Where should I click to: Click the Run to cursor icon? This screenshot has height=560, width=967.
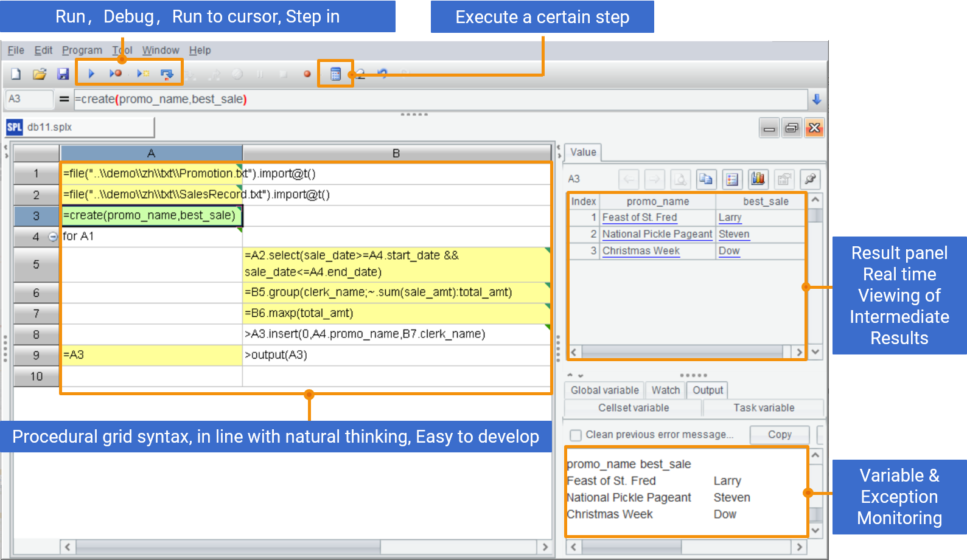(142, 74)
